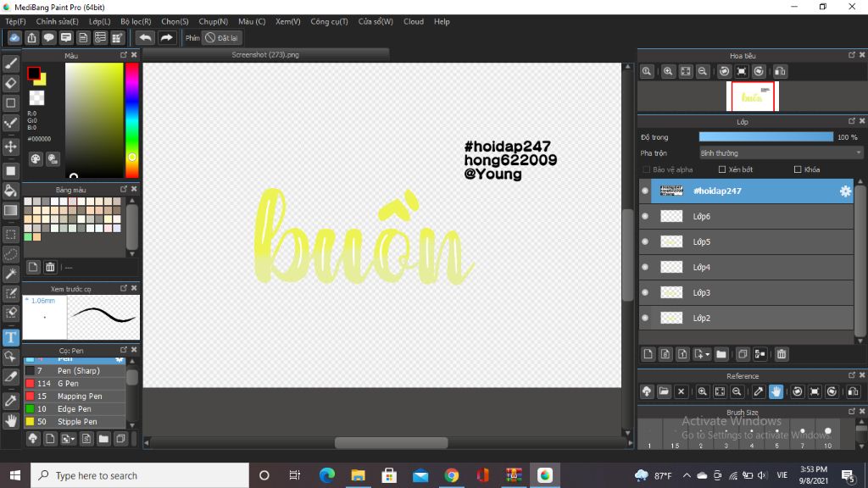
Task: Undock the Bảng màu palette panel
Action: 124,189
